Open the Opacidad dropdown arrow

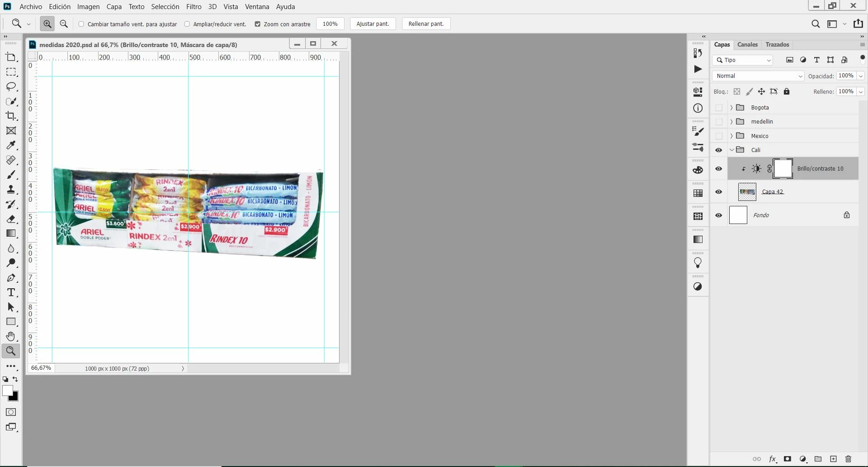pos(861,76)
